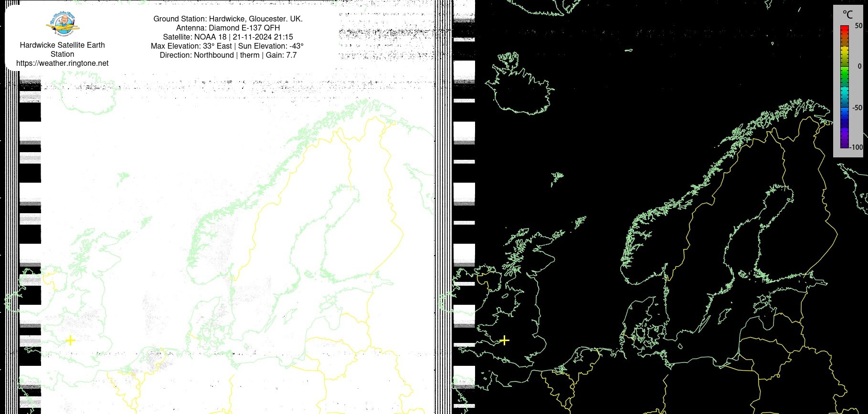Click the 50 label on the temperature scale
The height and width of the screenshot is (414, 868).
(858, 26)
